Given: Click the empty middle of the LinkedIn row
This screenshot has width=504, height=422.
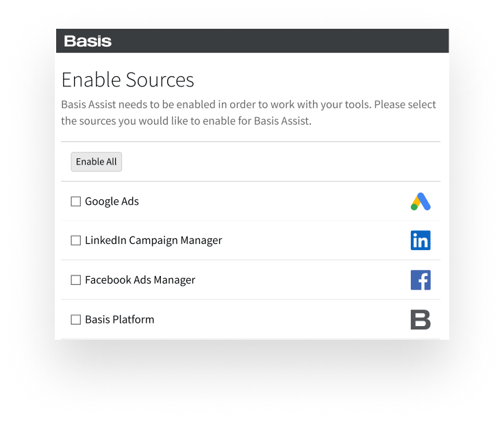Looking at the screenshot, I should click(315, 240).
